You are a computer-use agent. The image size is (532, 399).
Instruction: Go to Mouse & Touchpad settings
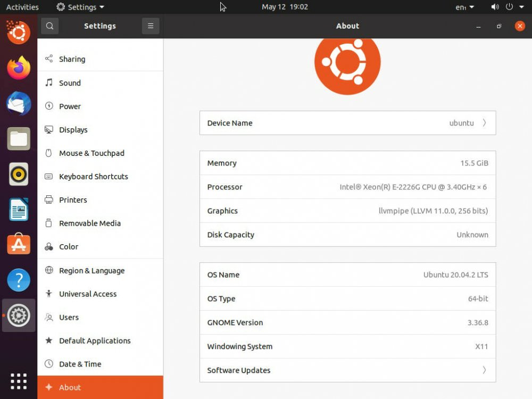[101, 153]
